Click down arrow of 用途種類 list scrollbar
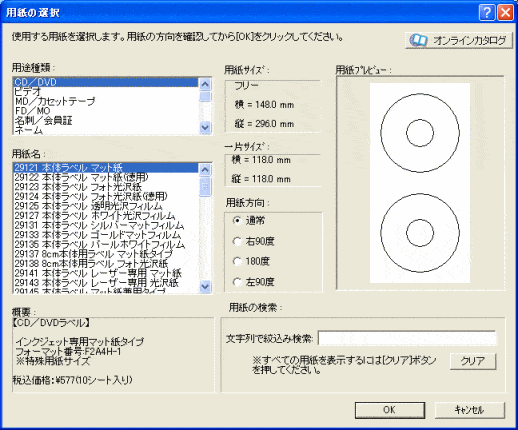Screen dimensions: 518x430 pos(205,127)
